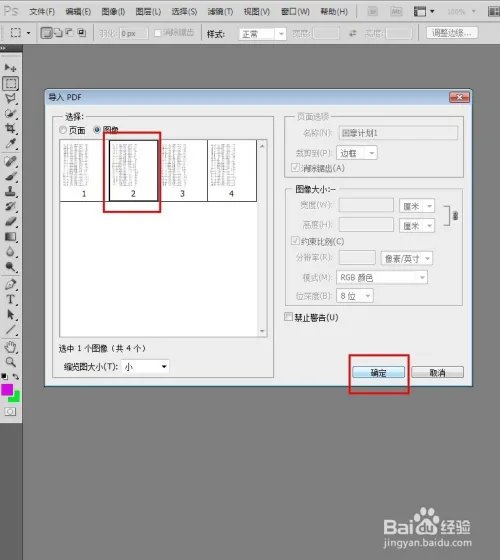This screenshot has width=500, height=560.
Task: Open the 样式 dropdown in options bar
Action: click(x=262, y=34)
